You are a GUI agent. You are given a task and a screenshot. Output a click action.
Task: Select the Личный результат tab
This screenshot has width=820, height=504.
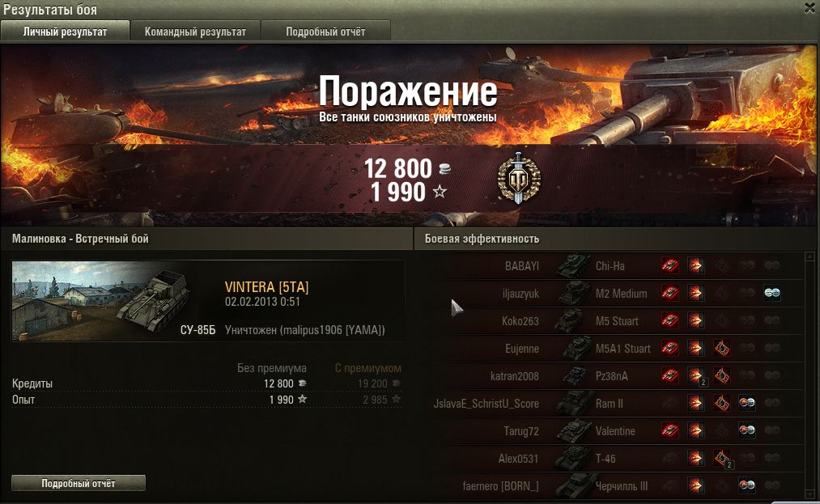coord(65,32)
